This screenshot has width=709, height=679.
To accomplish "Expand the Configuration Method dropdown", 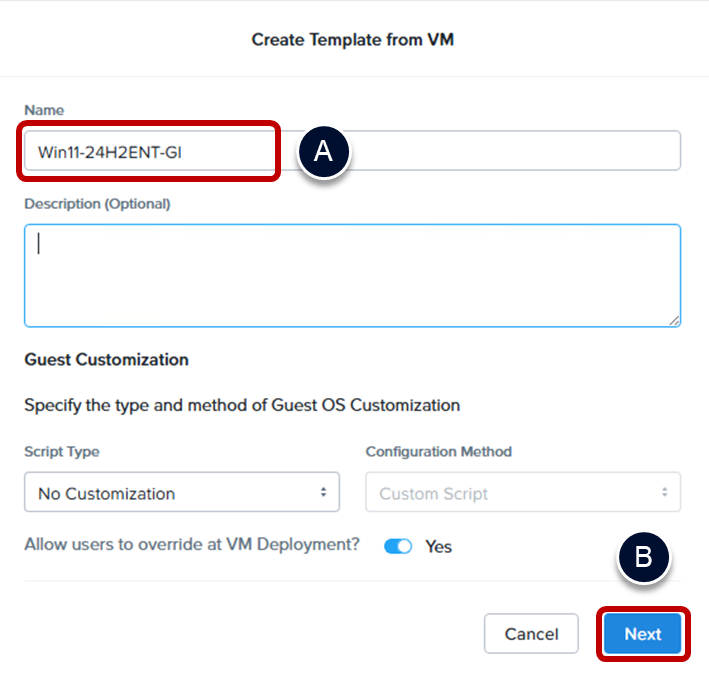I will [522, 493].
